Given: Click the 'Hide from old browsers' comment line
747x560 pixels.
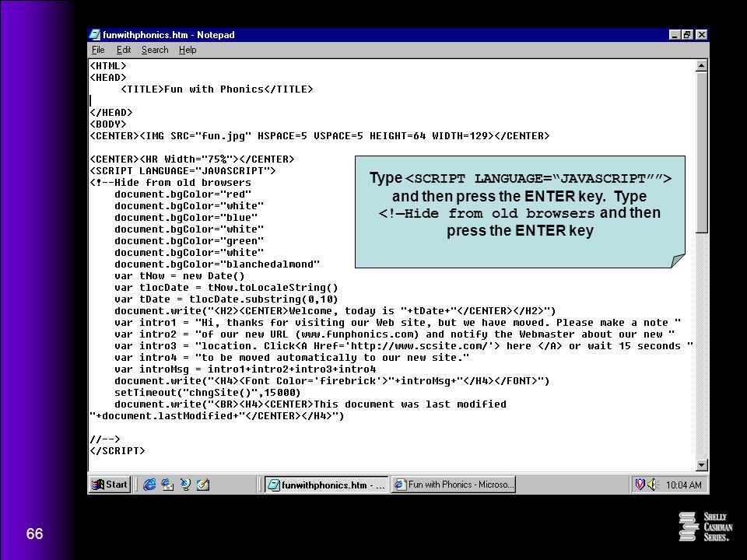Looking at the screenshot, I should tap(170, 182).
